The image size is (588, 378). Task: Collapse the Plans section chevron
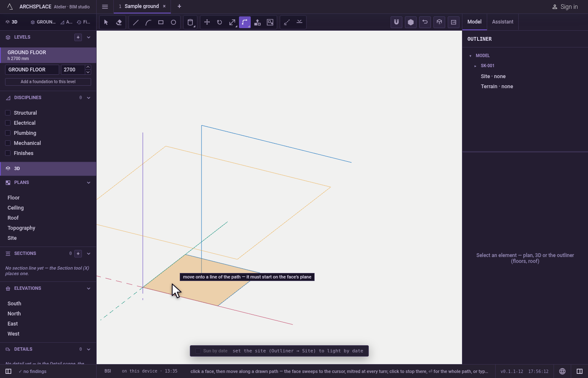tap(89, 183)
